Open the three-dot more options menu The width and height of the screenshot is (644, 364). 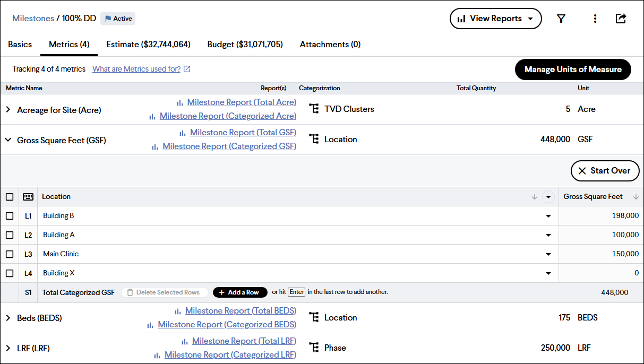[x=595, y=19]
